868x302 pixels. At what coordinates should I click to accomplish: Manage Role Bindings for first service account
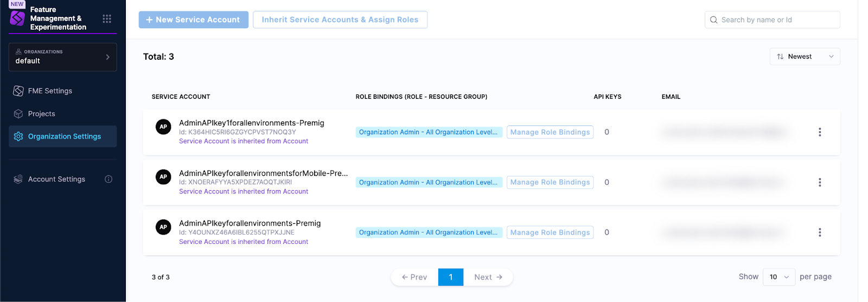click(x=550, y=132)
